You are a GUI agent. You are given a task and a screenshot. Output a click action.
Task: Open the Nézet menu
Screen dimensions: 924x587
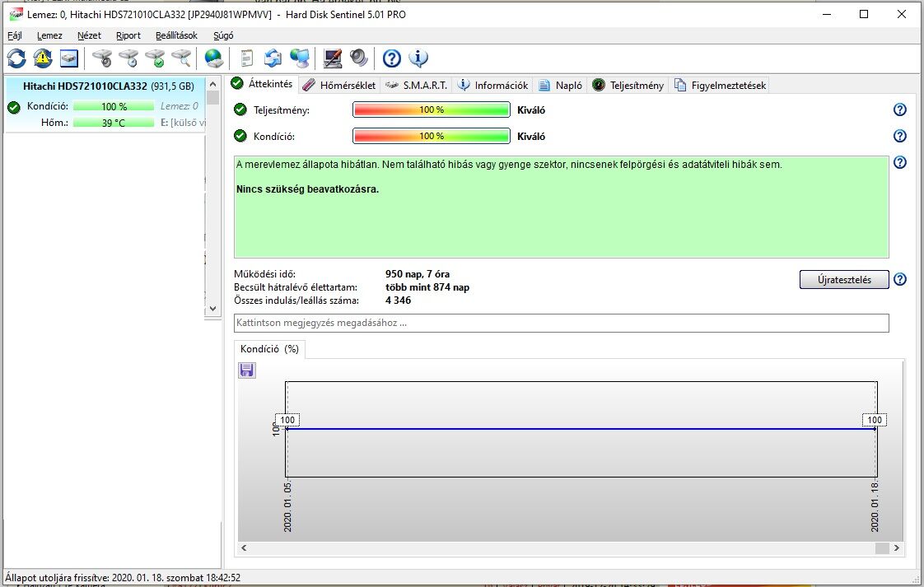point(89,35)
